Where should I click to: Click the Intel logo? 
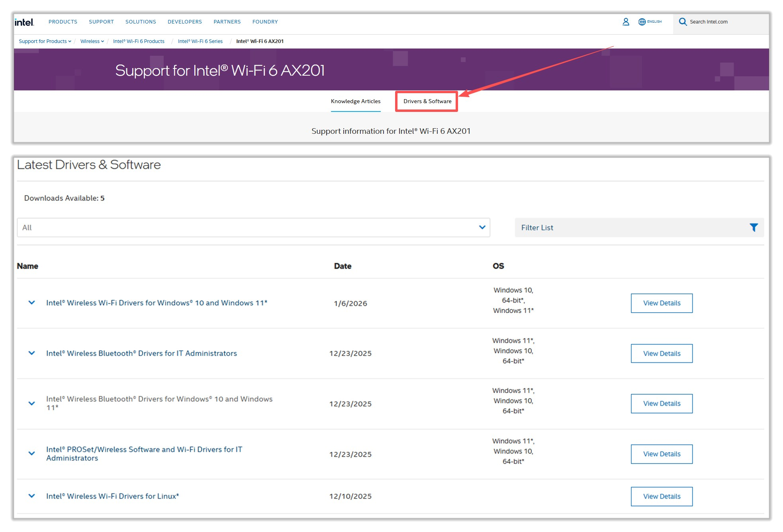[24, 22]
